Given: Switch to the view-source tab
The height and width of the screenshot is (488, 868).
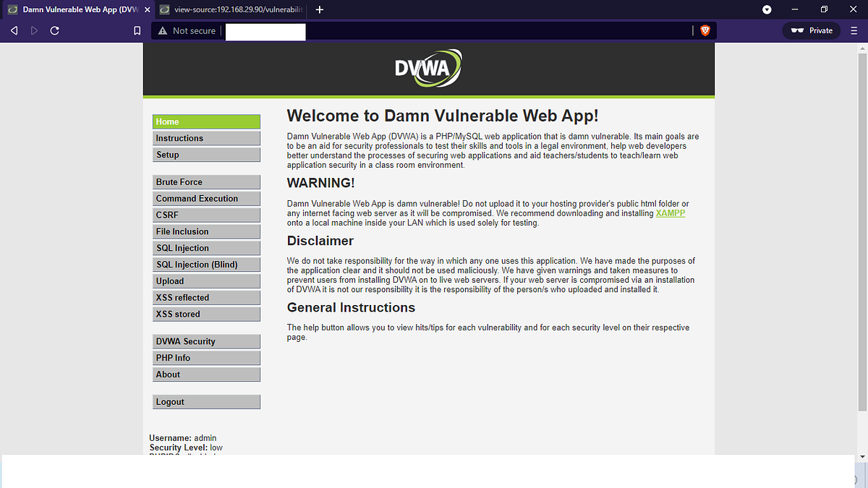Looking at the screenshot, I should point(232,9).
